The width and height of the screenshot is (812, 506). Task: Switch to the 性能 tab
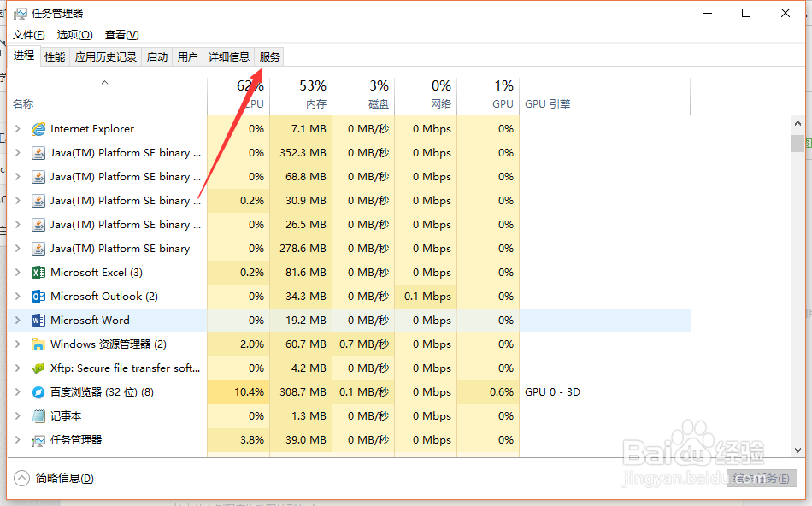(x=55, y=56)
